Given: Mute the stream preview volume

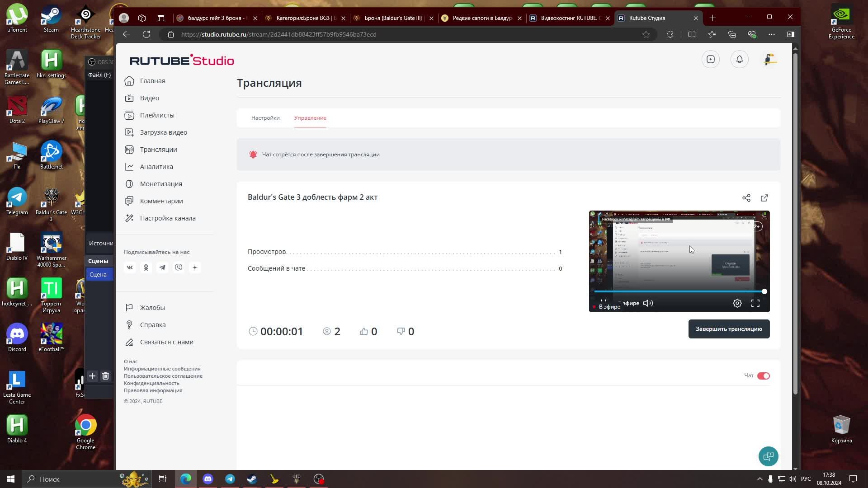Looking at the screenshot, I should click(647, 303).
